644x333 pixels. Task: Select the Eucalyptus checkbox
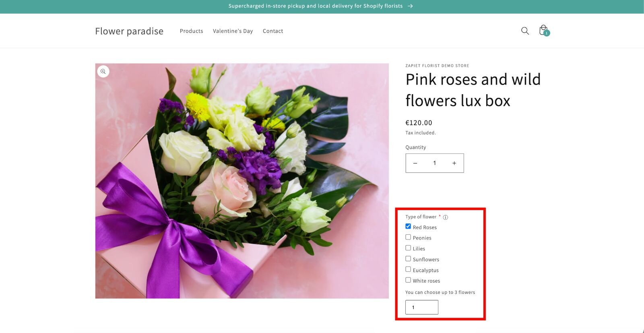[408, 269]
